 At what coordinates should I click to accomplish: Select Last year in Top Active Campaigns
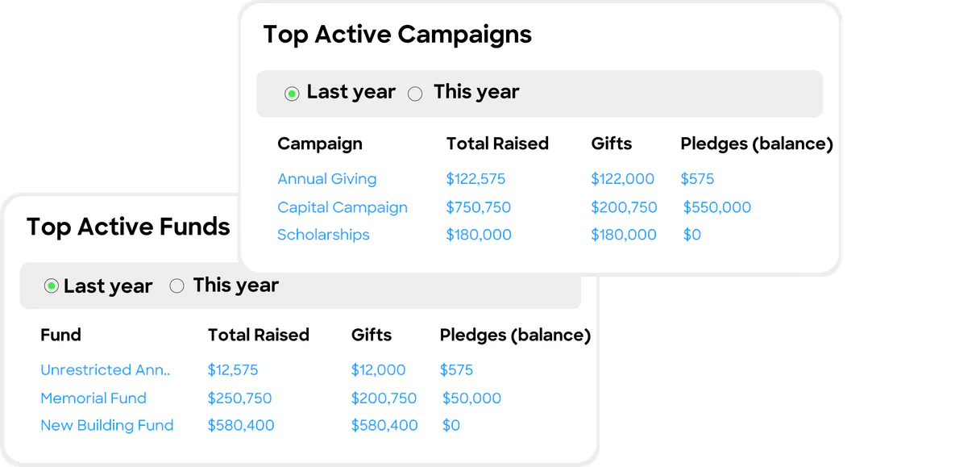[292, 94]
